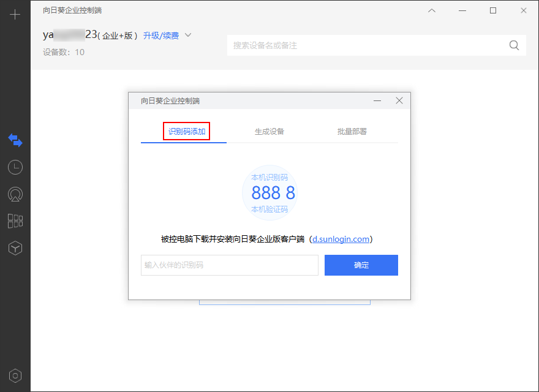
Task: Click the magnifier search icon
Action: [x=514, y=45]
